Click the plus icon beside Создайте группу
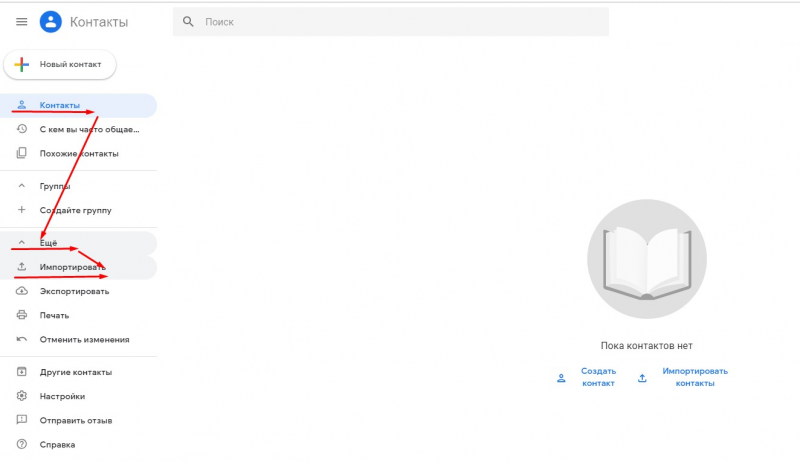 [21, 210]
